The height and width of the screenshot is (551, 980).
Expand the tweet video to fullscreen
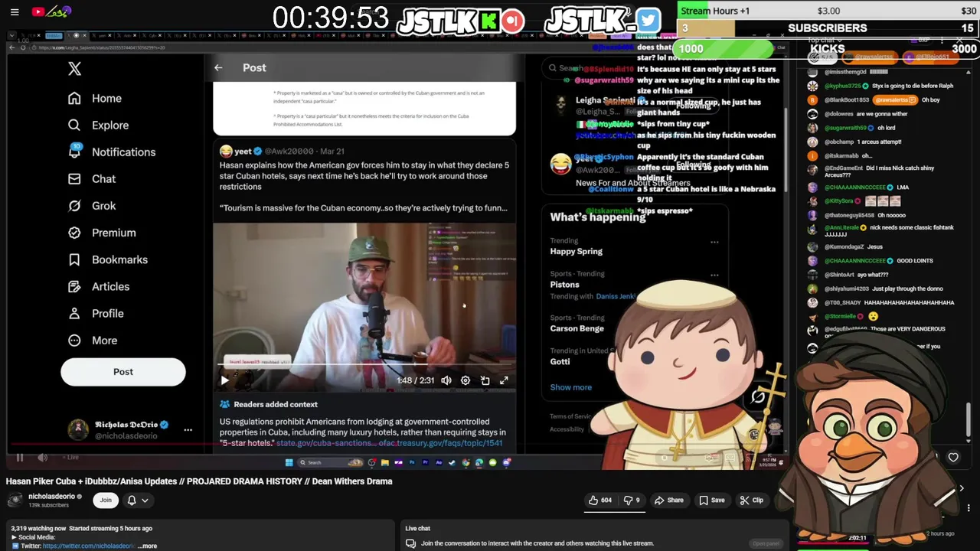(x=504, y=380)
